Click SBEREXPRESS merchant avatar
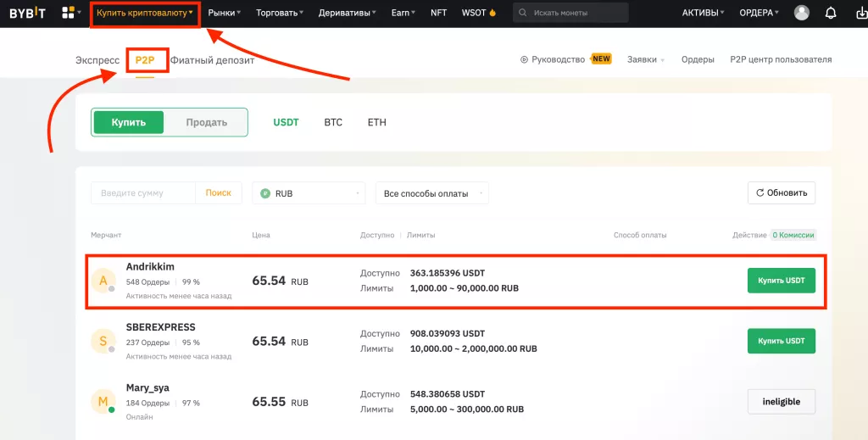Image resolution: width=868 pixels, height=440 pixels. click(x=103, y=341)
